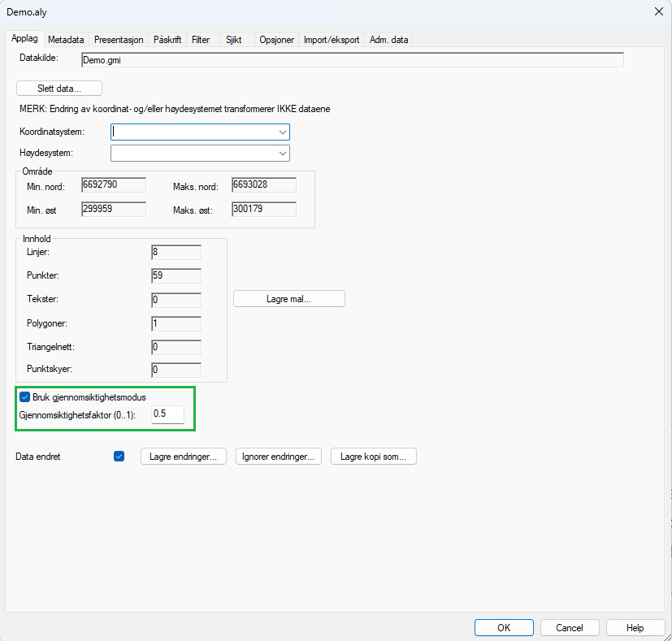This screenshot has width=672, height=641.
Task: Close the Demo.aly dialog window
Action: pyautogui.click(x=658, y=11)
